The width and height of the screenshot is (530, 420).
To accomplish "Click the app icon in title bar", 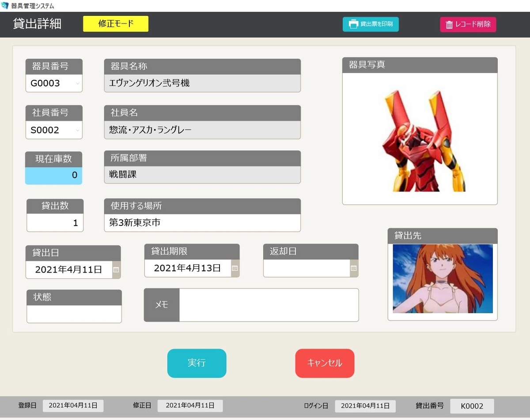I will (5, 6).
